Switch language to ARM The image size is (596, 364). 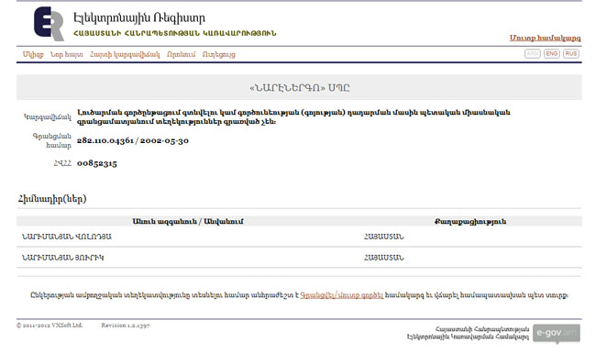[x=533, y=53]
